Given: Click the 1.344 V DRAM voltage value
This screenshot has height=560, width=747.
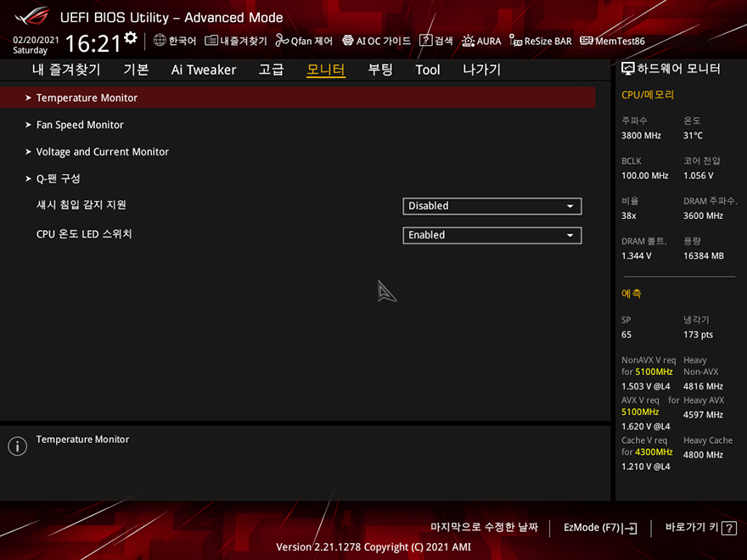Looking at the screenshot, I should [x=636, y=255].
